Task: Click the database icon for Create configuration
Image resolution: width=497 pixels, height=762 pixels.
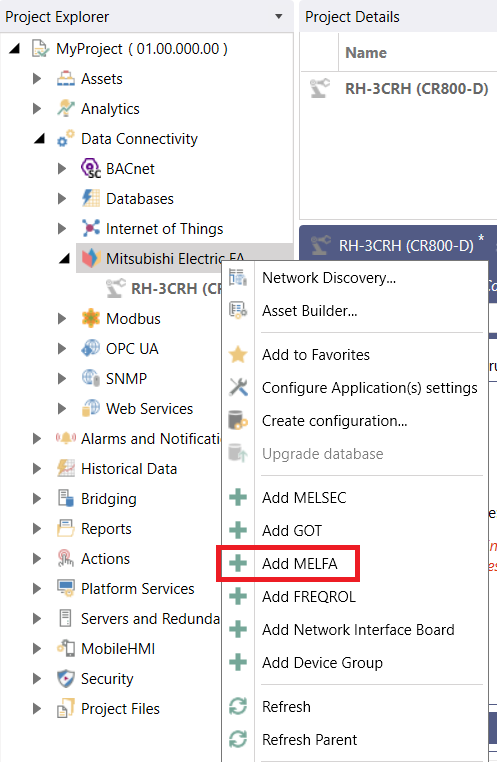Action: pyautogui.click(x=238, y=421)
